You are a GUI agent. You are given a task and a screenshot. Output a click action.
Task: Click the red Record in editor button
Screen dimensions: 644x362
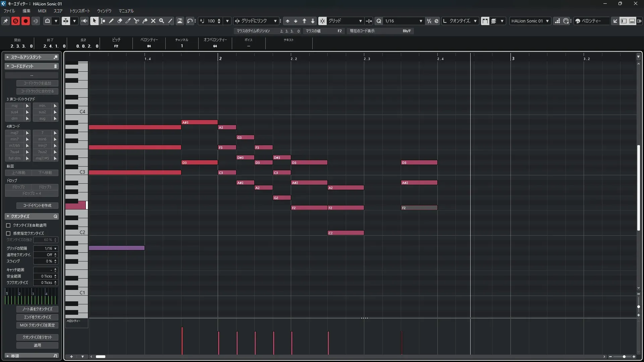click(25, 21)
